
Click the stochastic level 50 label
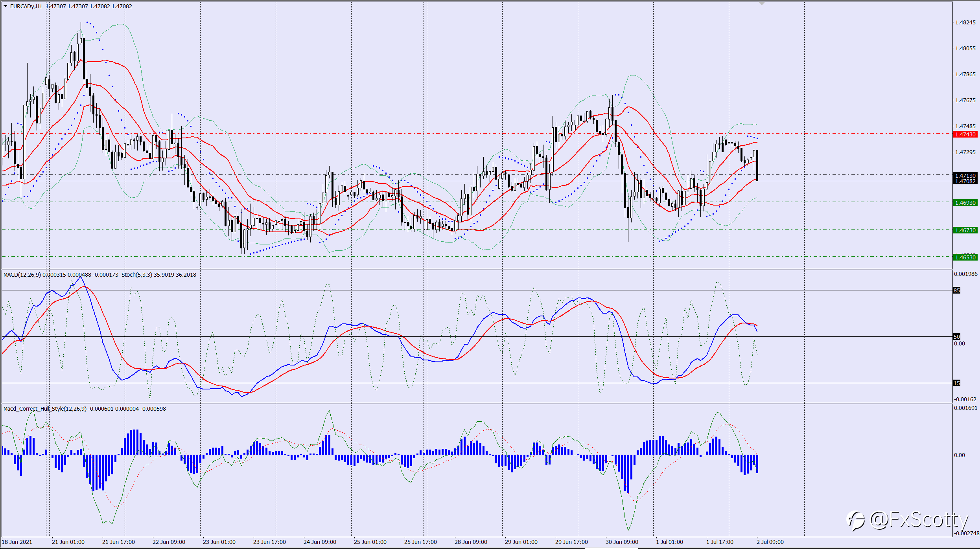click(957, 337)
